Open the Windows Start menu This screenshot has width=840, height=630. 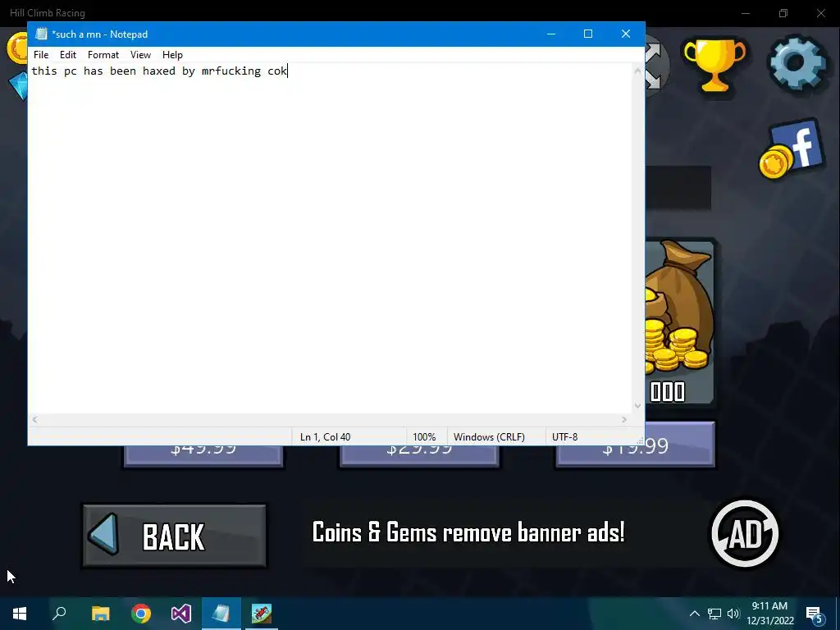pyautogui.click(x=20, y=614)
